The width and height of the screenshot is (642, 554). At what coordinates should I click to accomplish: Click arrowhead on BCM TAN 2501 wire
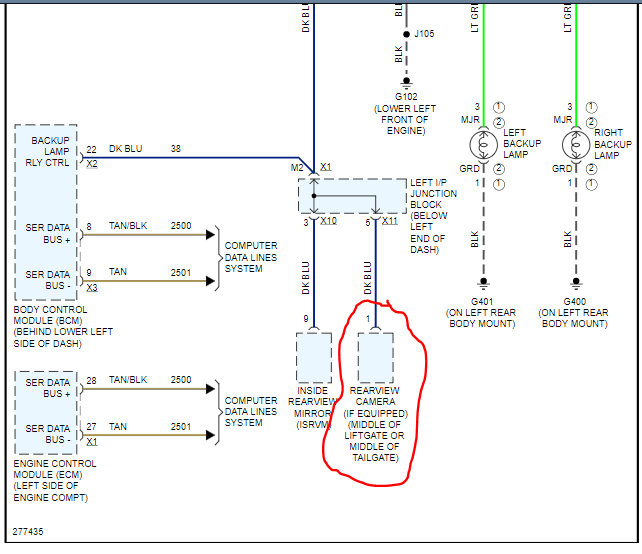pyautogui.click(x=210, y=281)
